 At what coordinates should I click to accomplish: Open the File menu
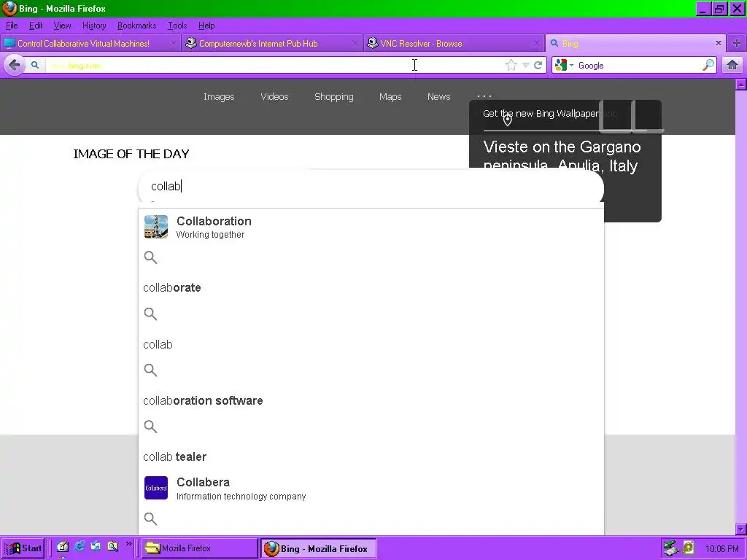click(x=12, y=26)
